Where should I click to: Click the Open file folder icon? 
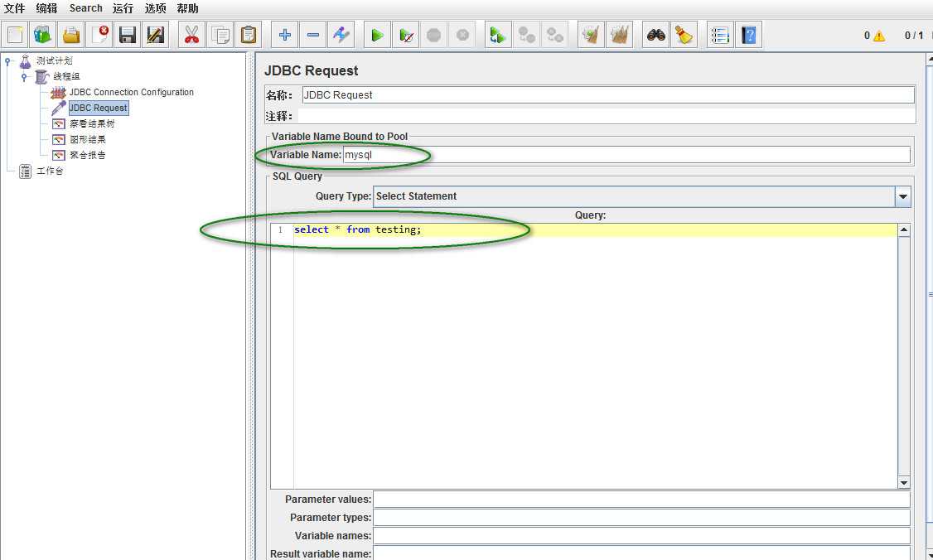(70, 35)
